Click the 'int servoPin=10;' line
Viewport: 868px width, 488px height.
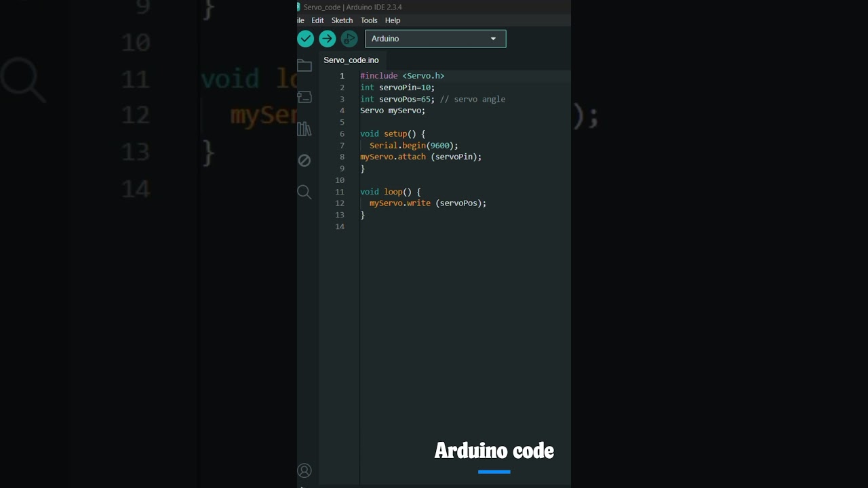[397, 87]
